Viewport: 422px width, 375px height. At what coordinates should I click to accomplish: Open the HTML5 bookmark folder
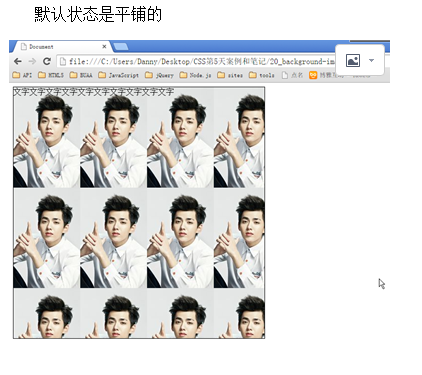[51, 75]
